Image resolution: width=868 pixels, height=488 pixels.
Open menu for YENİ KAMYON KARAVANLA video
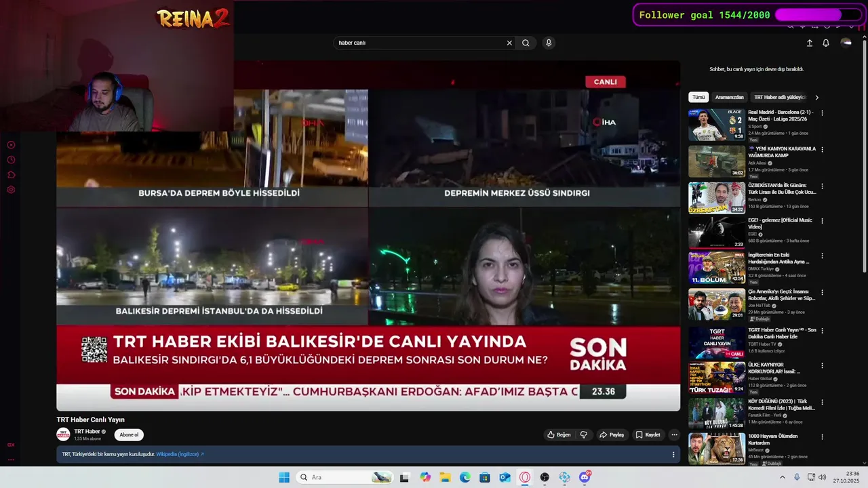[823, 149]
